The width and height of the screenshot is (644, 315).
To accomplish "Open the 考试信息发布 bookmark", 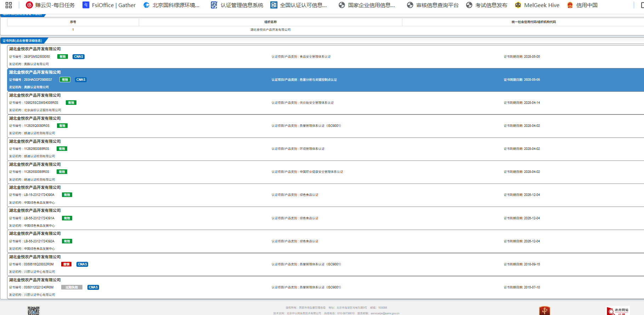I will [x=487, y=5].
